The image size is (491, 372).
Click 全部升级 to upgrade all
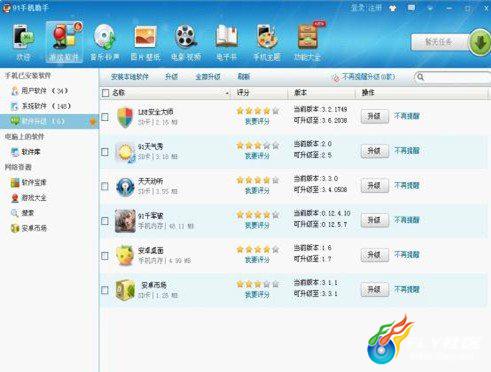pyautogui.click(x=208, y=77)
